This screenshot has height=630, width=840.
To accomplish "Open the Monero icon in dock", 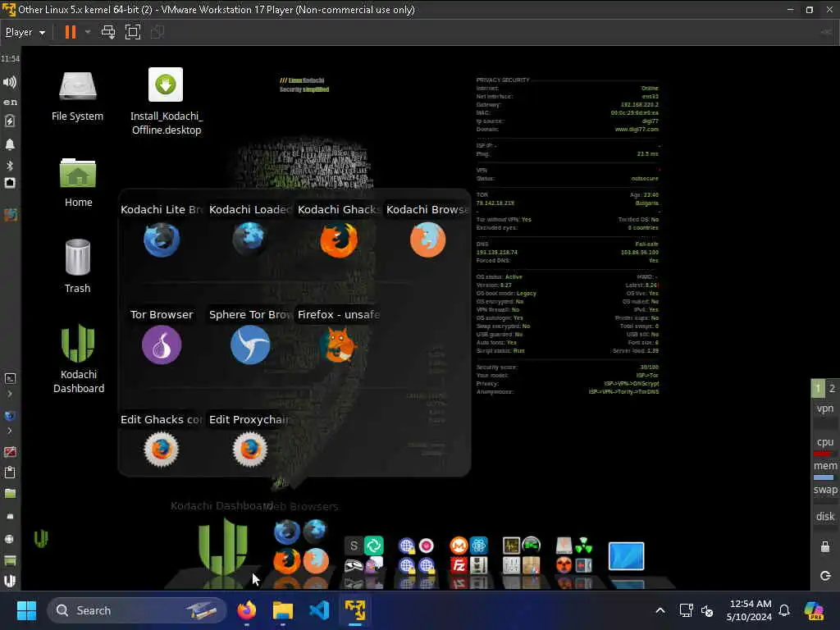I will coord(459,546).
